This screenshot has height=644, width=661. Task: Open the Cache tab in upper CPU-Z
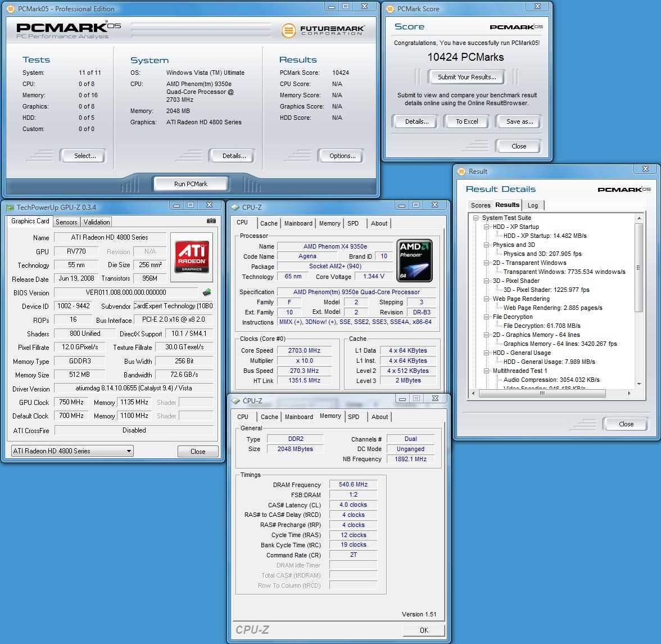(269, 223)
